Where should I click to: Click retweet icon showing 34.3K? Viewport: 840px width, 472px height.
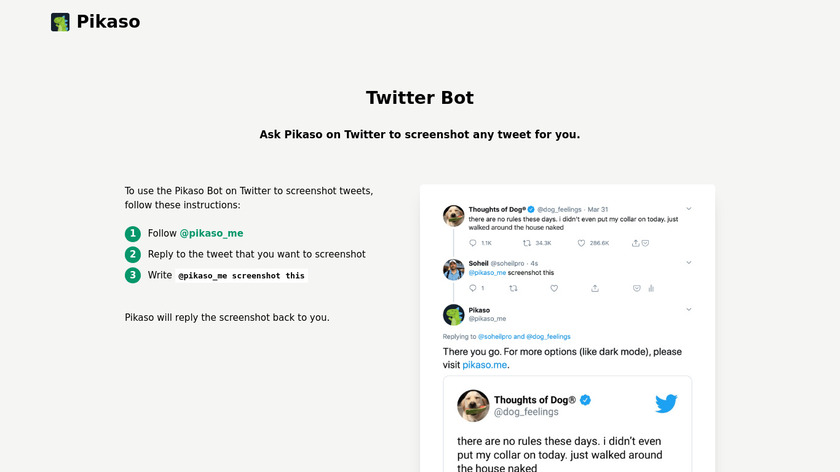pyautogui.click(x=527, y=243)
